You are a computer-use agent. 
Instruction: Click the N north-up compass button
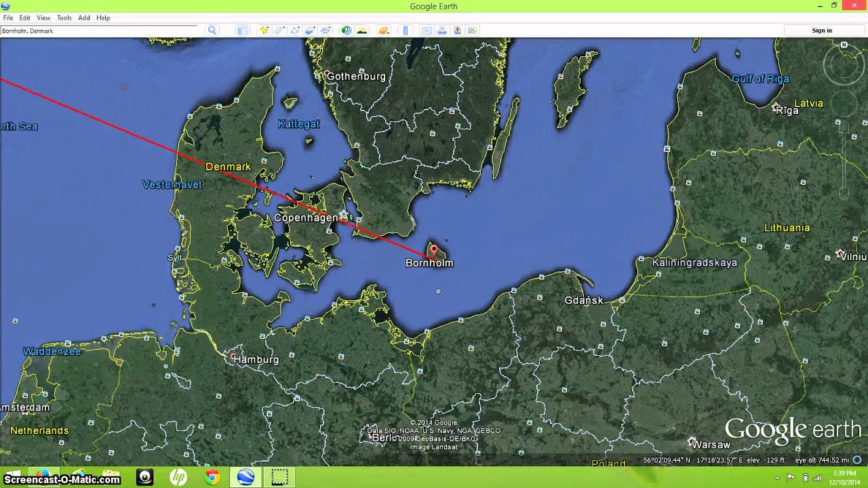coord(844,45)
